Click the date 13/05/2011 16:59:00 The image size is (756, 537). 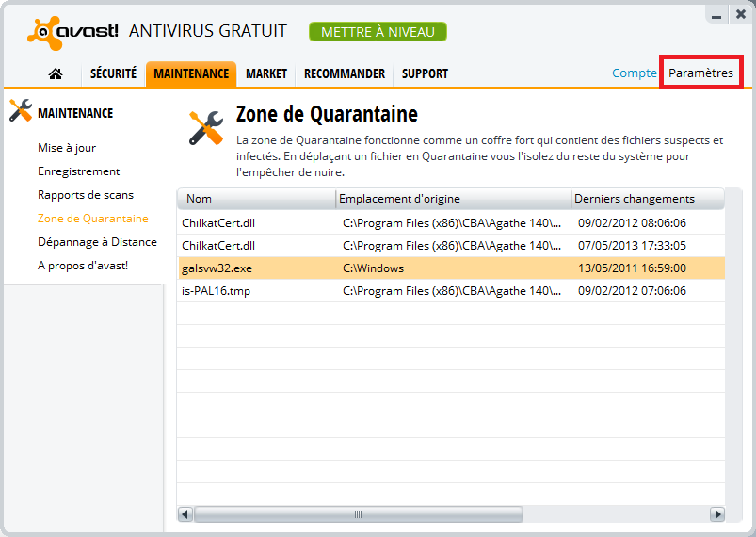tap(632, 268)
